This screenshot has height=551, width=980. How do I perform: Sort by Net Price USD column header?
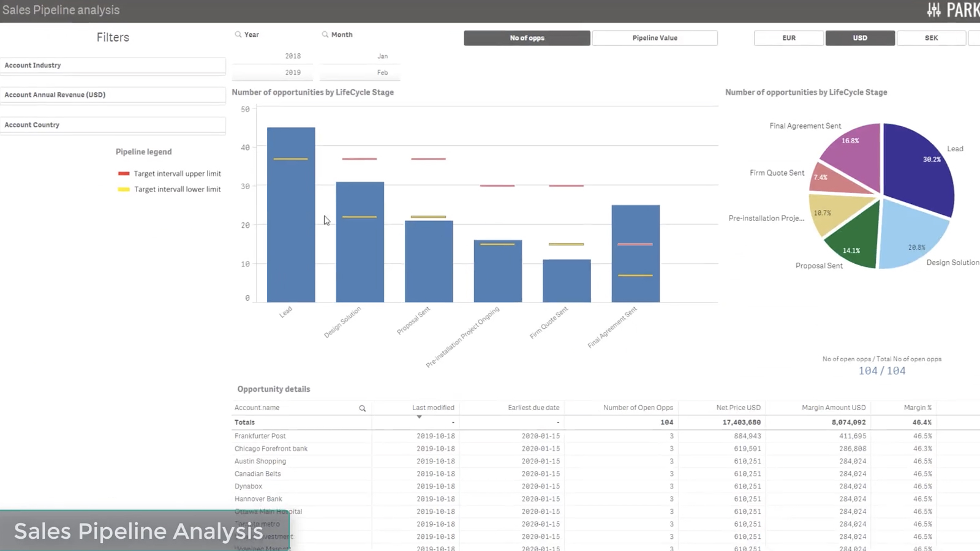click(738, 408)
